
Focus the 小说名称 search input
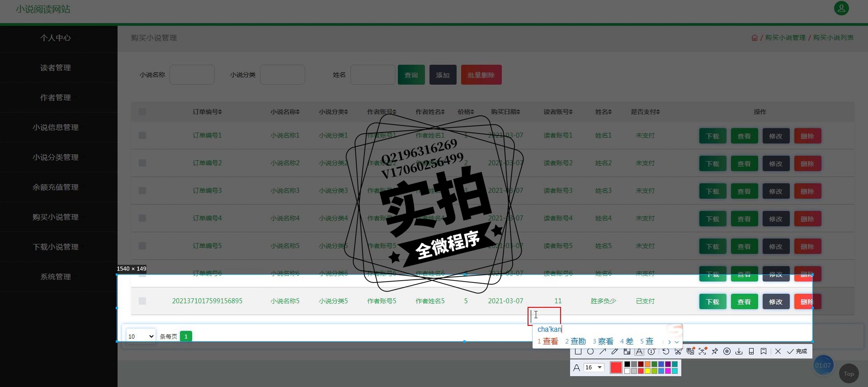click(x=192, y=75)
